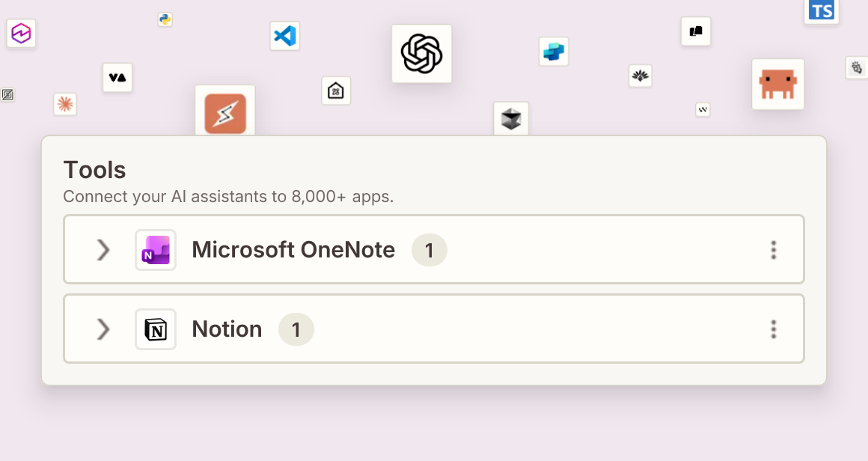The width and height of the screenshot is (868, 461).
Task: Click the blue stacked blocks icon
Action: [554, 52]
